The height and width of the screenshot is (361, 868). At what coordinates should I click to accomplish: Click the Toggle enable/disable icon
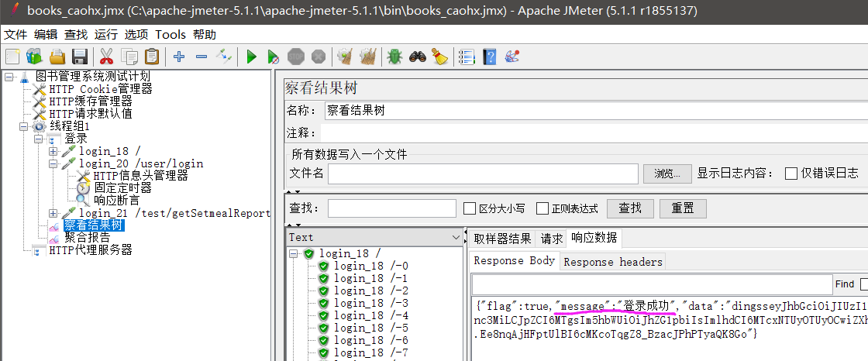click(224, 57)
